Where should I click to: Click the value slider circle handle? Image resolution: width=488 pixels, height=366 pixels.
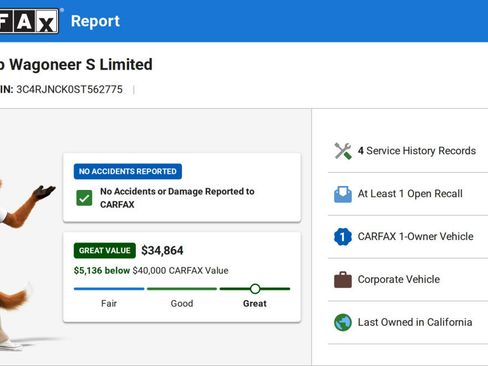pyautogui.click(x=255, y=289)
